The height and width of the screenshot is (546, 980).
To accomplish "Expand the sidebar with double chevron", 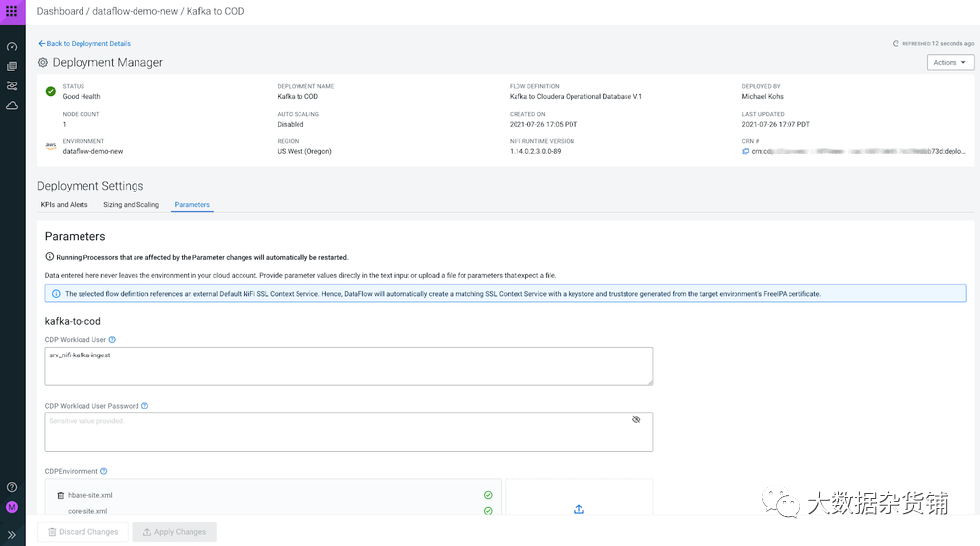I will (12, 535).
